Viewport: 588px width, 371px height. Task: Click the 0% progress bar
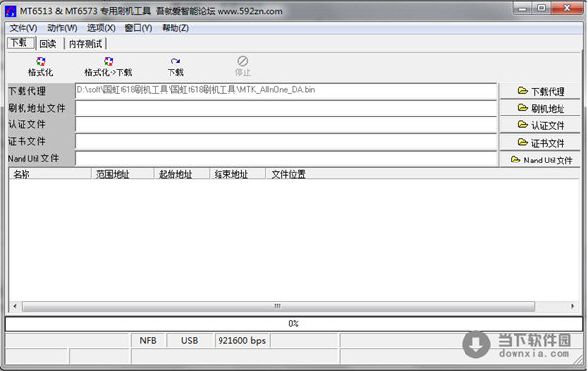point(294,324)
